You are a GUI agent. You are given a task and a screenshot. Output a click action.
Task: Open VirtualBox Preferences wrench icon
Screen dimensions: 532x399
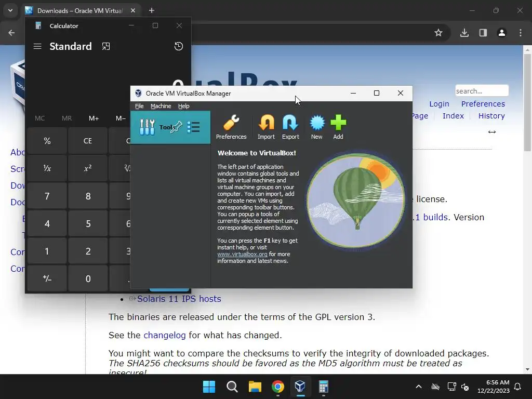click(x=231, y=127)
